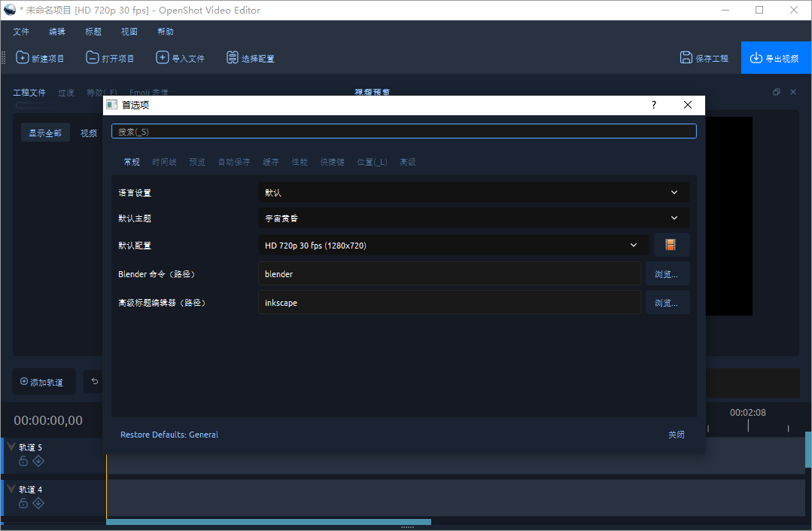Toggle the fade diamond icon on 轨道 4
Image resolution: width=812 pixels, height=531 pixels.
(38, 503)
